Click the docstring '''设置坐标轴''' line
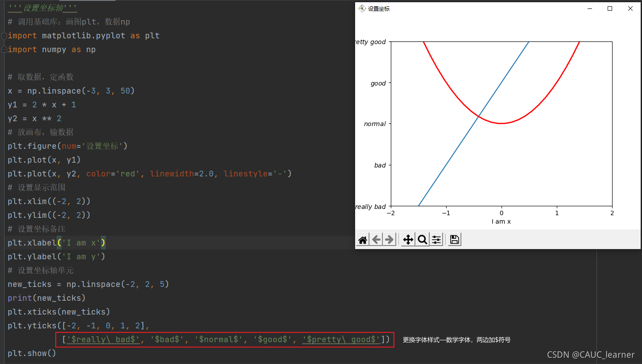 (42, 8)
